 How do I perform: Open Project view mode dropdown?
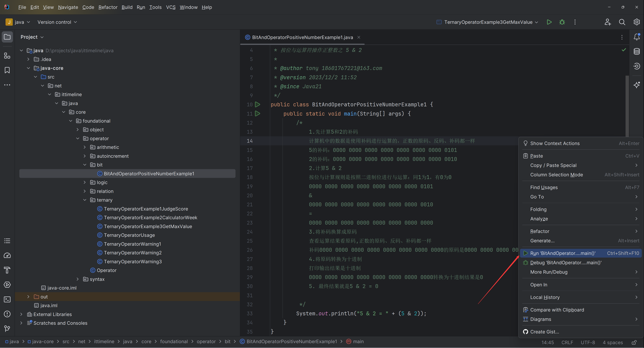coord(32,37)
